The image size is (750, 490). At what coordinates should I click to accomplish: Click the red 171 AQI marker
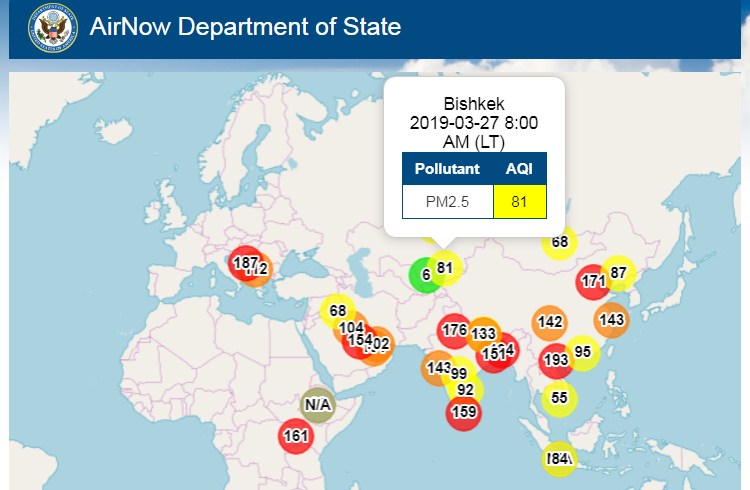pos(594,281)
